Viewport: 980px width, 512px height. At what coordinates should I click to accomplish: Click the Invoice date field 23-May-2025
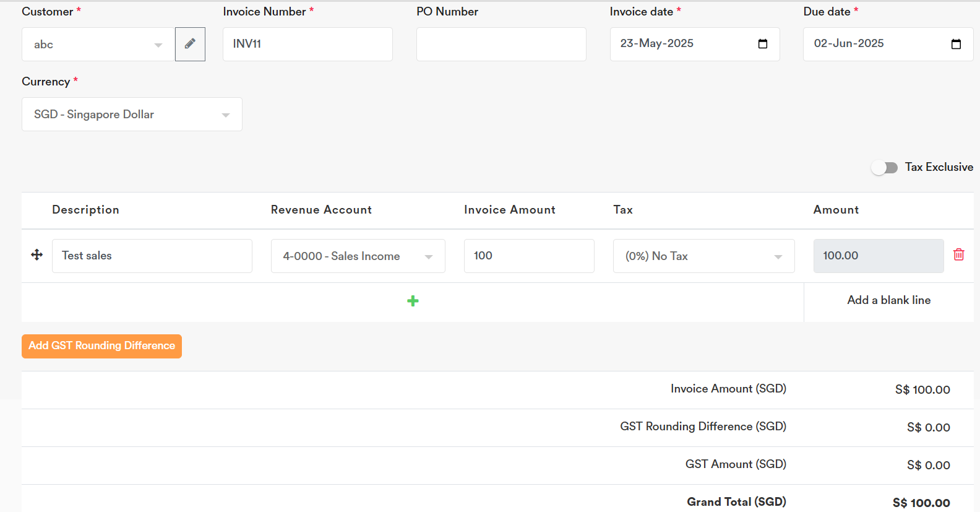tap(681, 44)
